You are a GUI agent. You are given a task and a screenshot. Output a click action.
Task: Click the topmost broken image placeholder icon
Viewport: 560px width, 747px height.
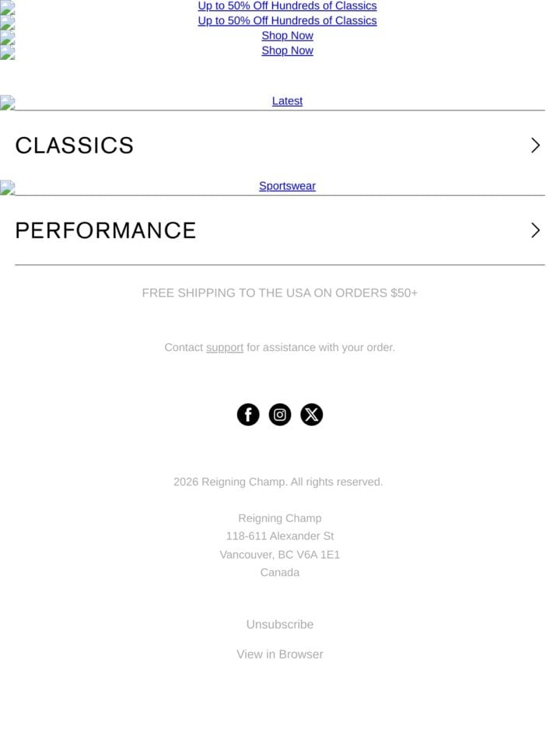[x=7, y=7]
